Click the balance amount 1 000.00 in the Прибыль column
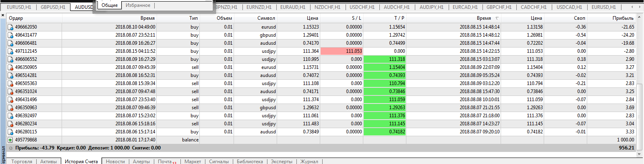This screenshot has height=164, width=644. [625, 140]
